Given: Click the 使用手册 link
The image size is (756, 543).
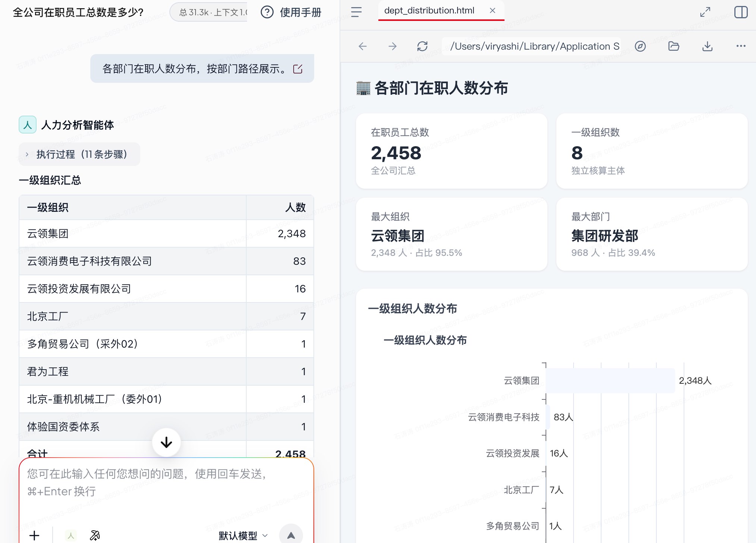Looking at the screenshot, I should pyautogui.click(x=300, y=12).
